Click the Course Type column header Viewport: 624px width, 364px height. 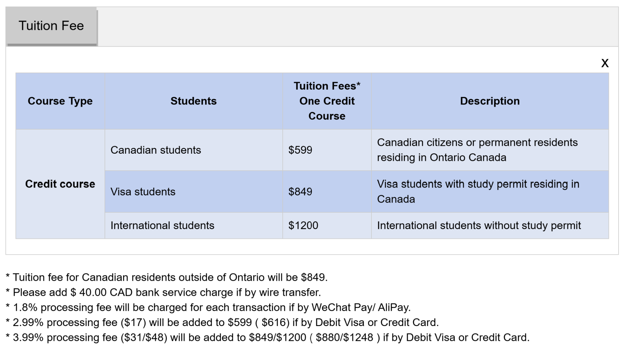pos(60,101)
